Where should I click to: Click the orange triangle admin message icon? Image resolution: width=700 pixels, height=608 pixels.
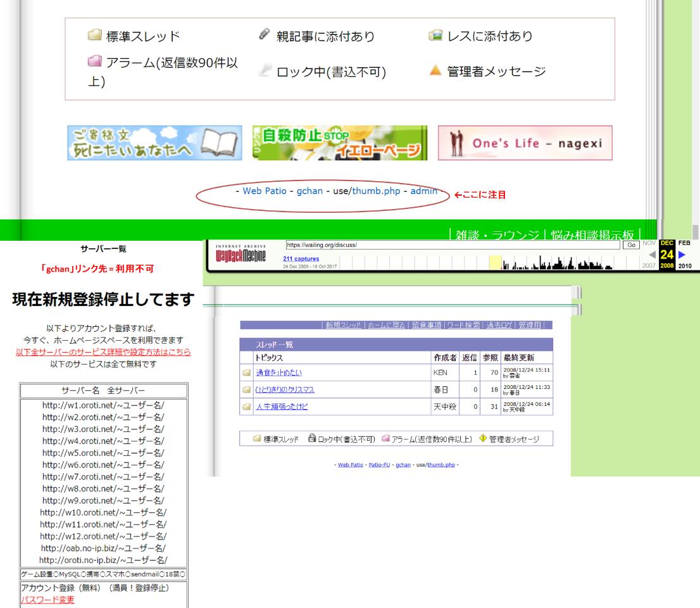pyautogui.click(x=434, y=72)
